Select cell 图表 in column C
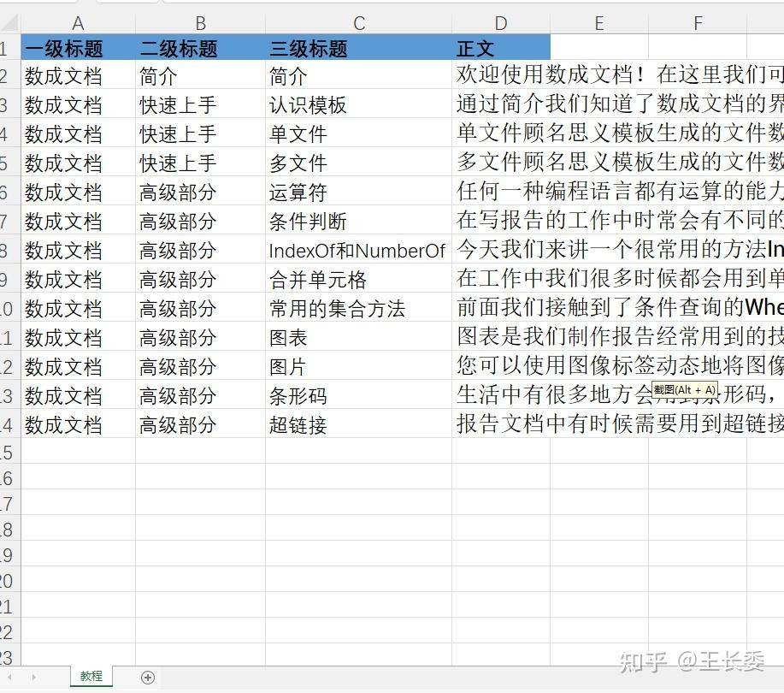Image resolution: width=784 pixels, height=693 pixels. (358, 335)
